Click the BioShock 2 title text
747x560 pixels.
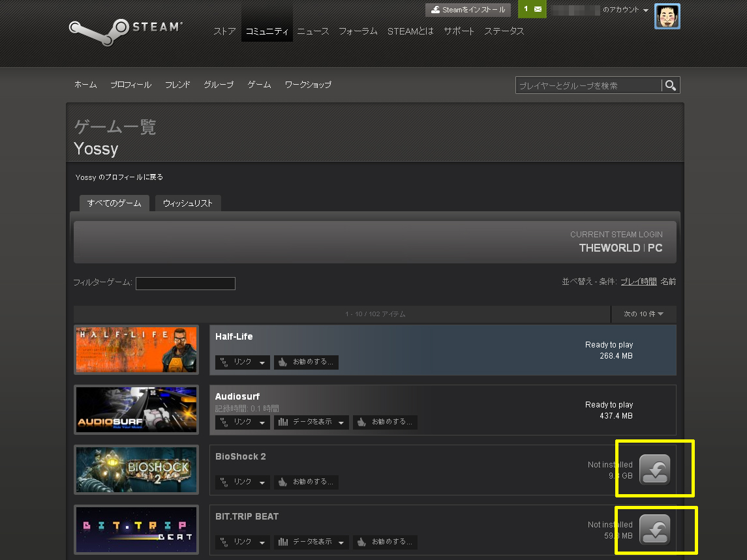[x=241, y=456]
